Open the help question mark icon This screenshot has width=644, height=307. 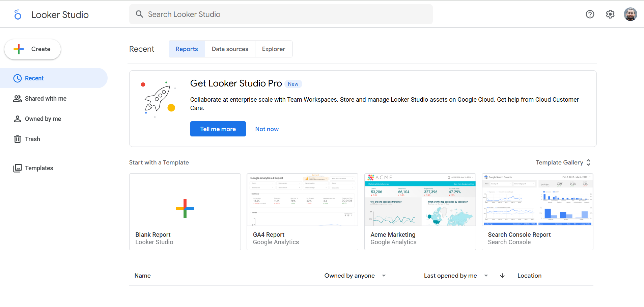pyautogui.click(x=590, y=14)
